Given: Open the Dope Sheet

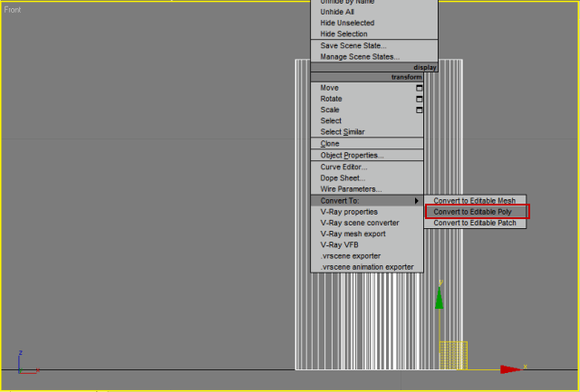Looking at the screenshot, I should [367, 178].
